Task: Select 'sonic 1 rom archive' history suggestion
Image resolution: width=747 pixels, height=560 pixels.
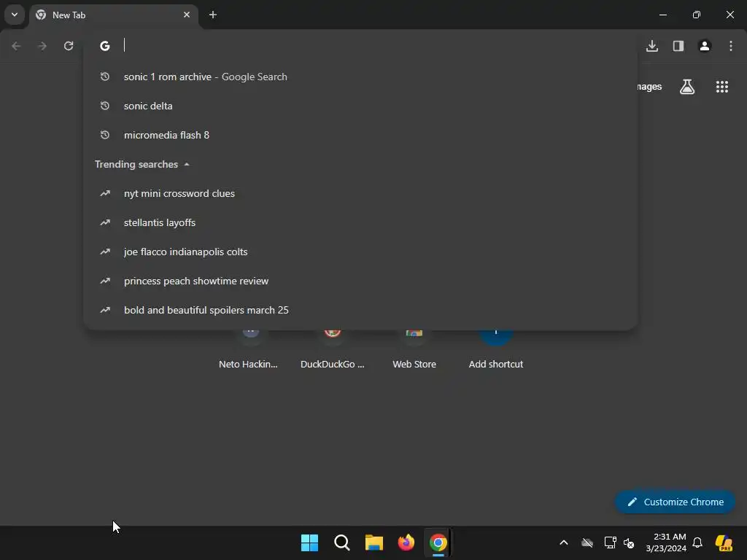Action: coord(360,77)
